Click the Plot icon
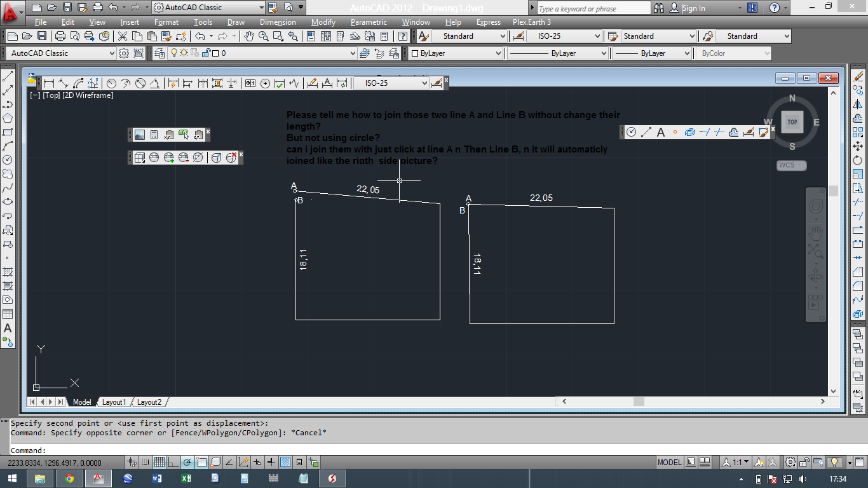Screen dimensions: 868x488 pos(60,36)
